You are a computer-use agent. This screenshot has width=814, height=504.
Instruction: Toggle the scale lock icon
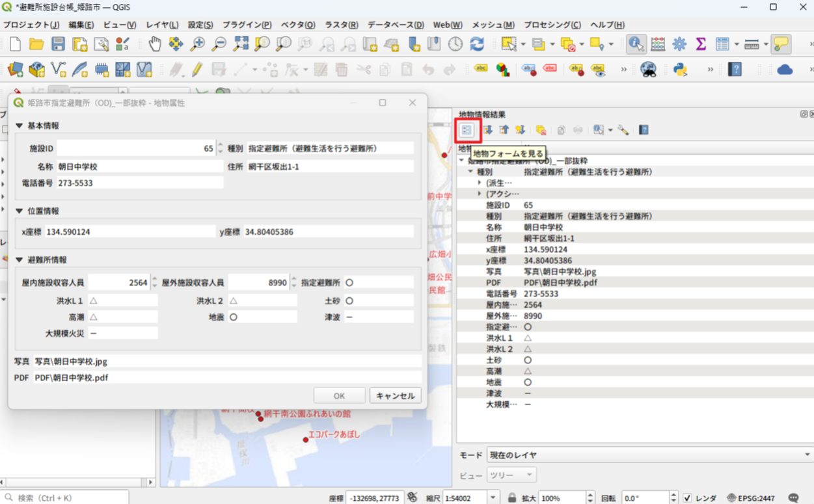pos(512,498)
